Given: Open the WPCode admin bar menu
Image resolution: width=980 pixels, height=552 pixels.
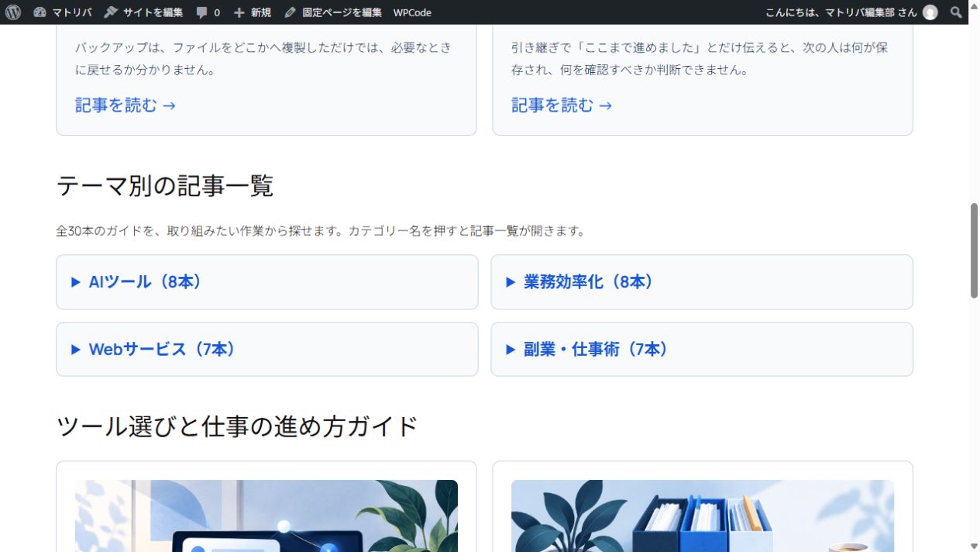Looking at the screenshot, I should tap(412, 12).
